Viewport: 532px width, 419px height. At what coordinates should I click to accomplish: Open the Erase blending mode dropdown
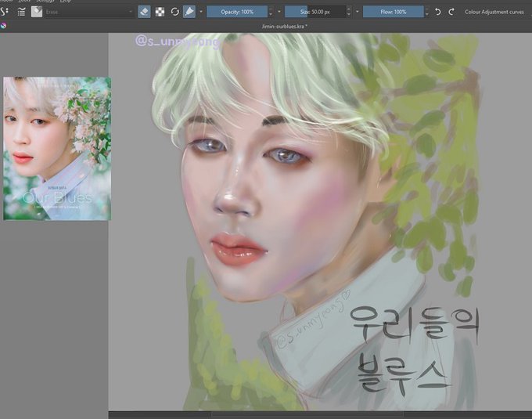pos(90,12)
